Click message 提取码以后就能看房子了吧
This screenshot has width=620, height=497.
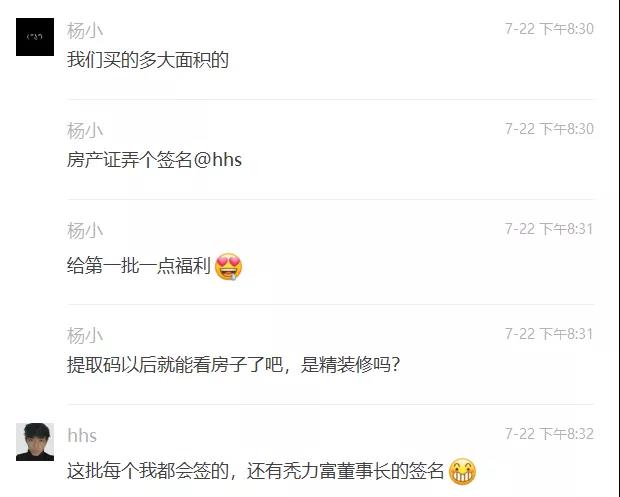point(233,365)
